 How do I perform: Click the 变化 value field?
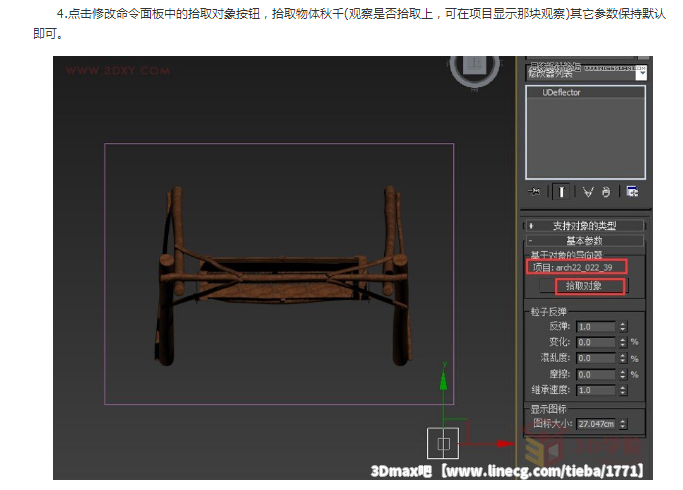tap(595, 342)
